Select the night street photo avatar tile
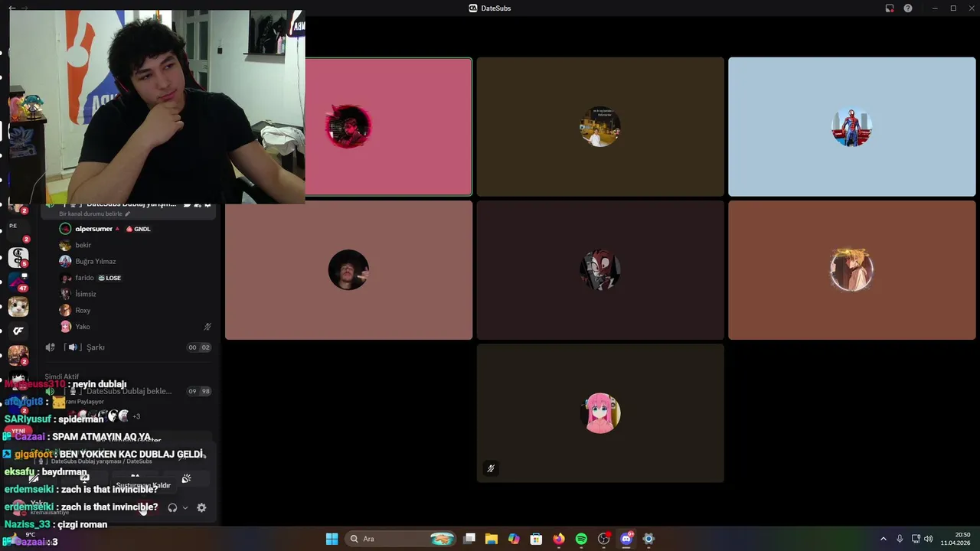This screenshot has height=551, width=980. click(x=600, y=127)
